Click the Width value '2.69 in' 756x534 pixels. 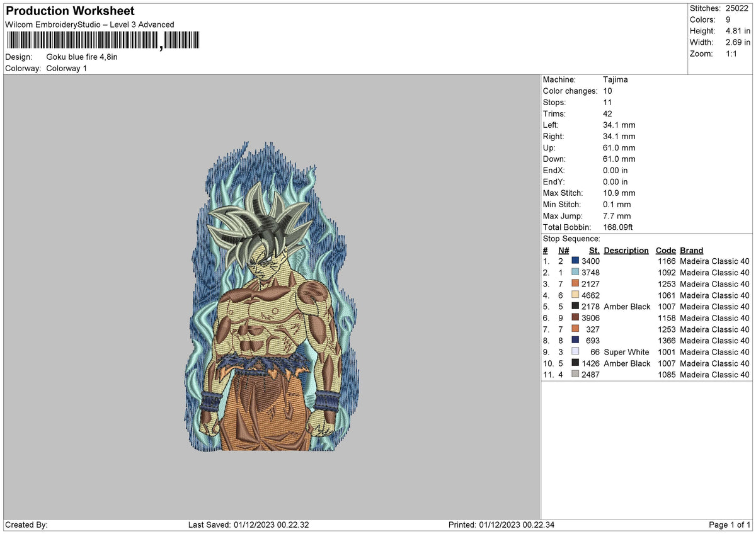pyautogui.click(x=738, y=42)
